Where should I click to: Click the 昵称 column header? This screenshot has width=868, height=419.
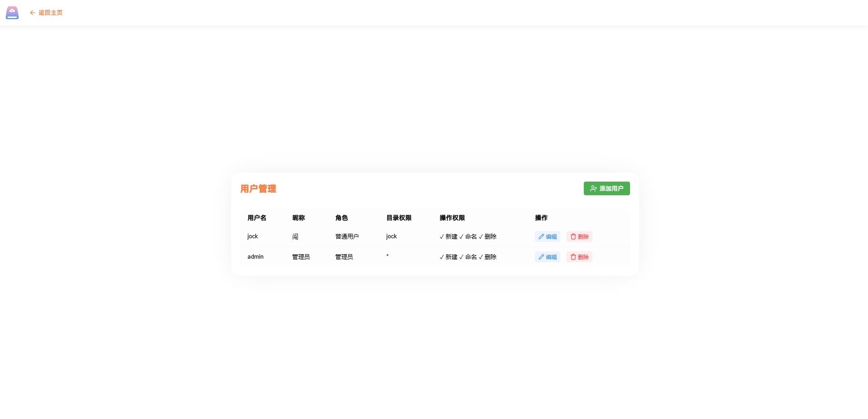tap(299, 218)
